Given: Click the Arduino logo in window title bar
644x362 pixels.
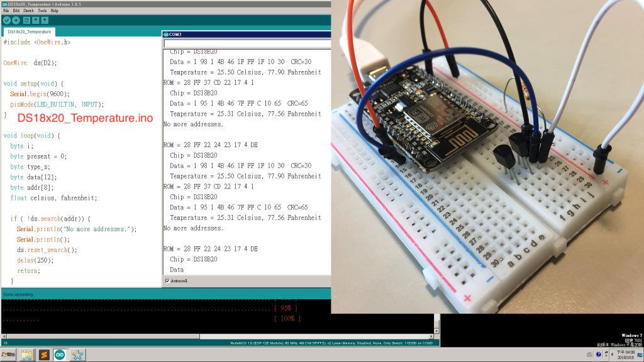Looking at the screenshot, I should [x=4, y=4].
